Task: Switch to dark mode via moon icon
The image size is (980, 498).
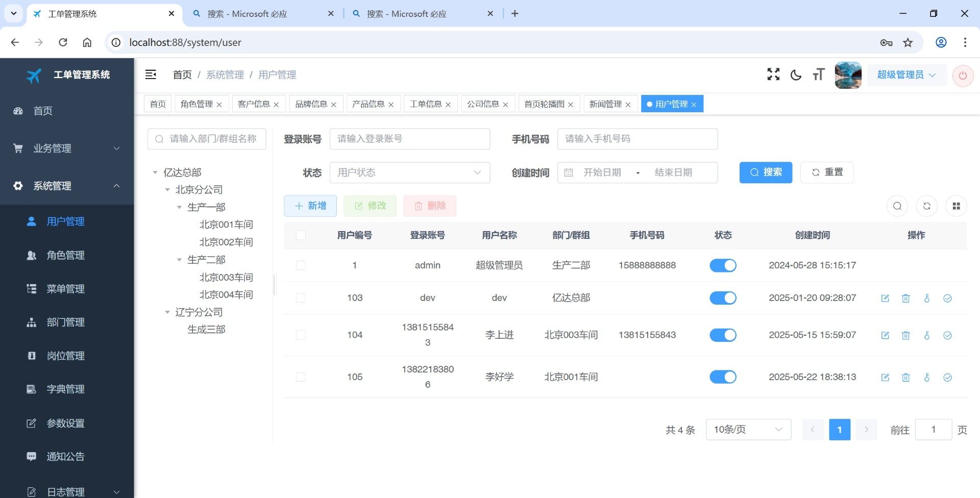Action: (796, 75)
